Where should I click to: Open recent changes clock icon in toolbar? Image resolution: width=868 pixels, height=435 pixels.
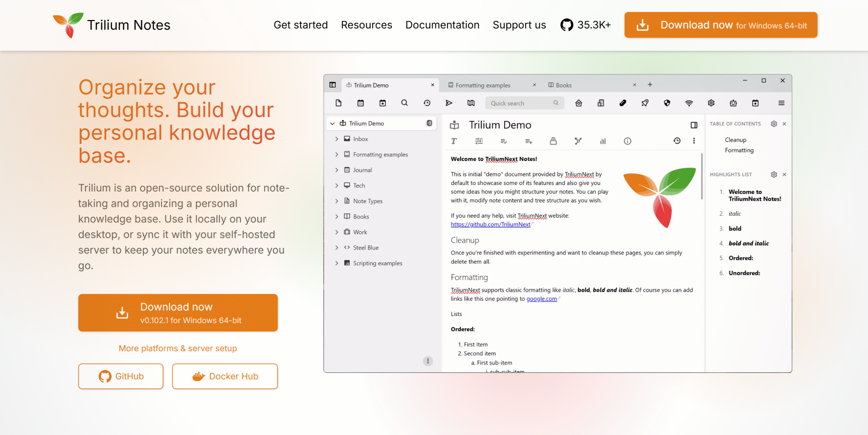tap(427, 103)
